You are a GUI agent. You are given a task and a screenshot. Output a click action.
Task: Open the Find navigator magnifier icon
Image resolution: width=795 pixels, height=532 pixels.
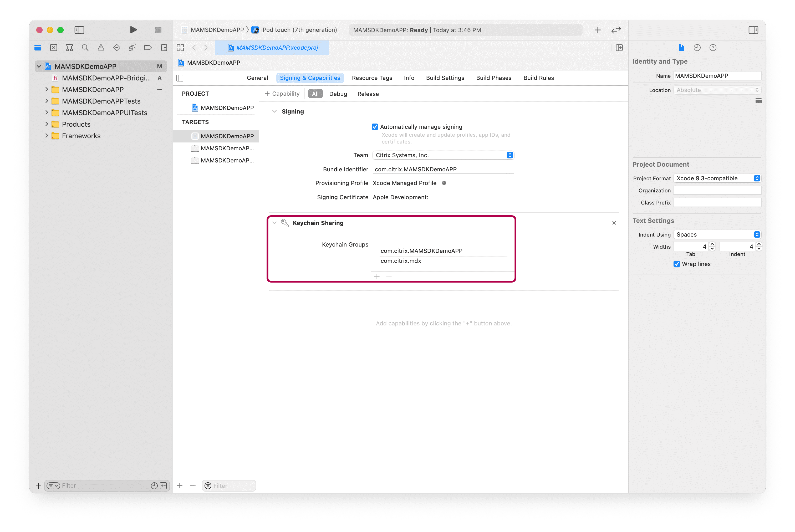click(x=85, y=48)
